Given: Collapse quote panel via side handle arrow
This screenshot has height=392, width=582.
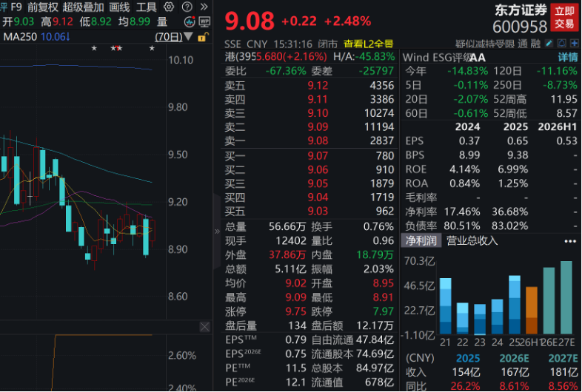Looking at the screenshot, I should pyautogui.click(x=217, y=232).
